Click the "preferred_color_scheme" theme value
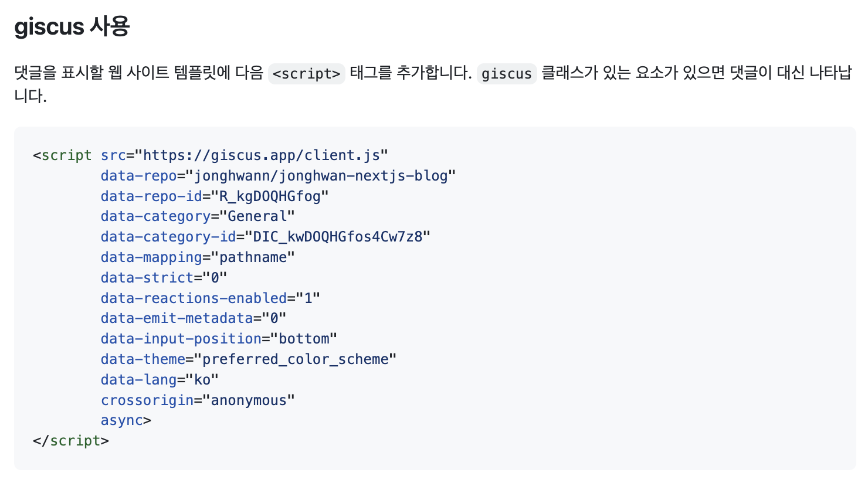Image resolution: width=868 pixels, height=483 pixels. [x=295, y=359]
